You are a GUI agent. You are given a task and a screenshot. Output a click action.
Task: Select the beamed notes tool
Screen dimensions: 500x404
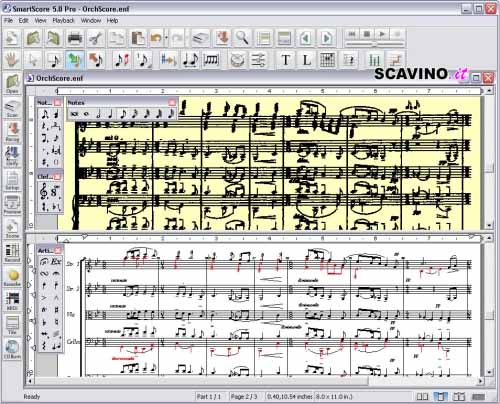pyautogui.click(x=211, y=60)
